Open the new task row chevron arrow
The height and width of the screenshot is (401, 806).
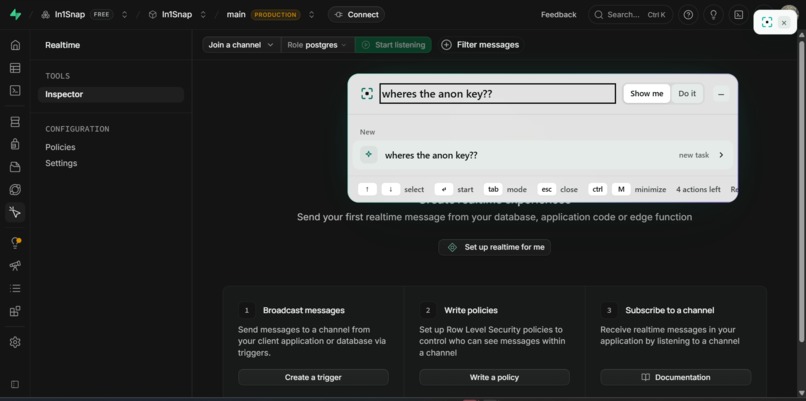pos(721,155)
